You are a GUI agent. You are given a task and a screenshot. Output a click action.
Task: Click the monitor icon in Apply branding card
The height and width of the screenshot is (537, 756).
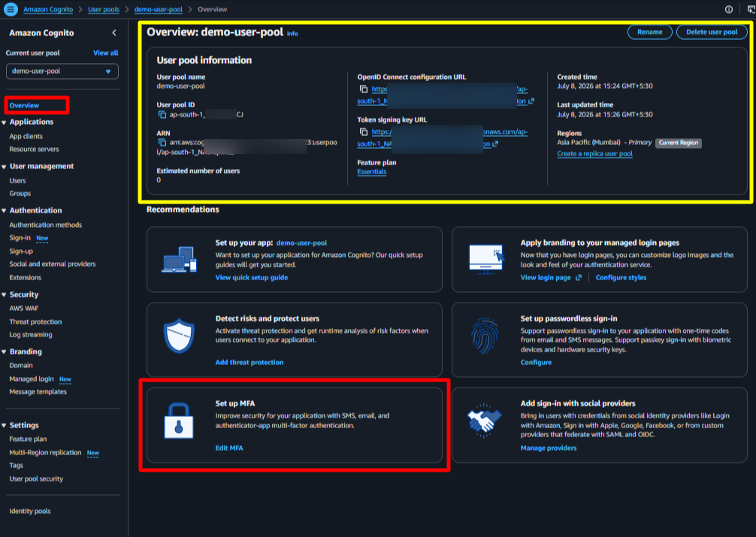[486, 259]
